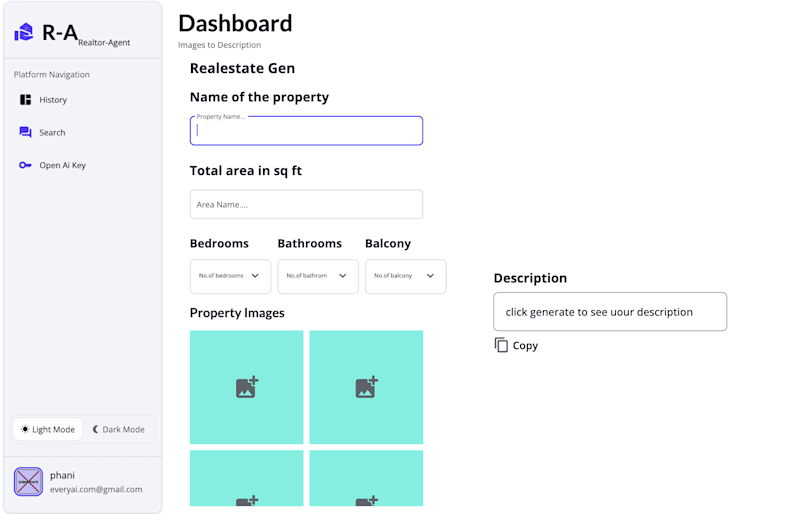Expand the No.of balcony dropdown
The image size is (800, 514).
coord(406,276)
